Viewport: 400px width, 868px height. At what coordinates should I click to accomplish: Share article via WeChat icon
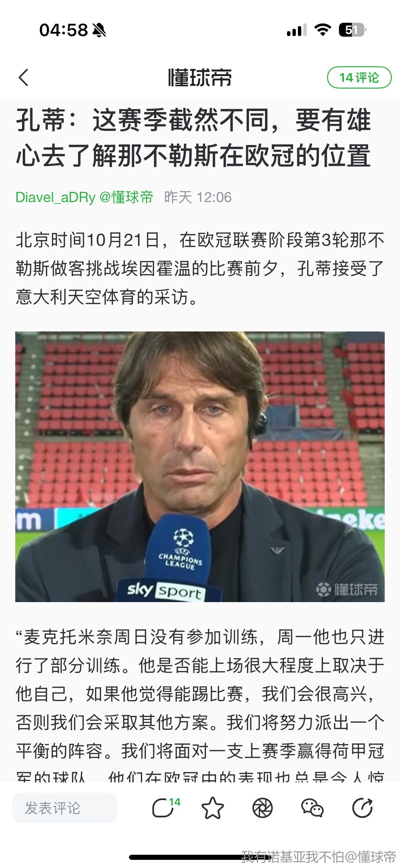(x=312, y=808)
